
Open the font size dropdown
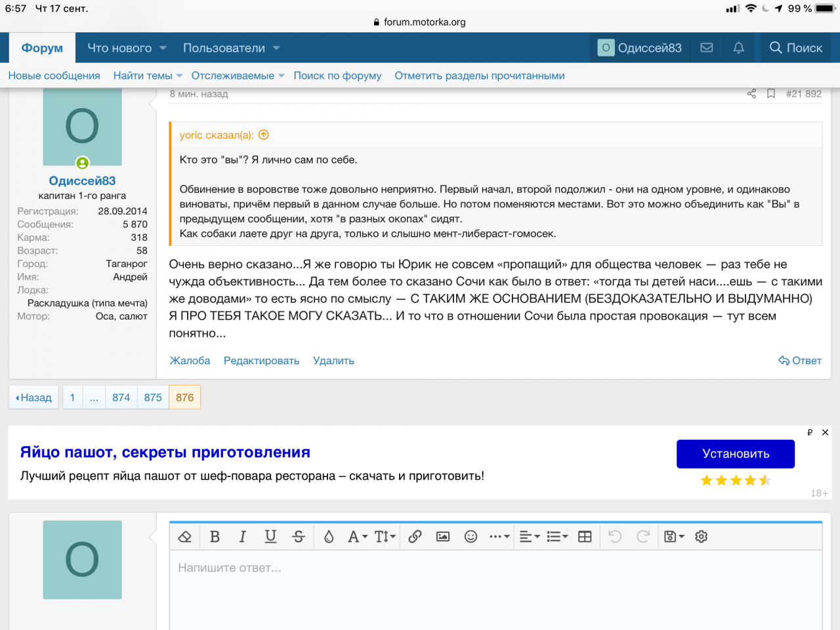click(x=385, y=537)
